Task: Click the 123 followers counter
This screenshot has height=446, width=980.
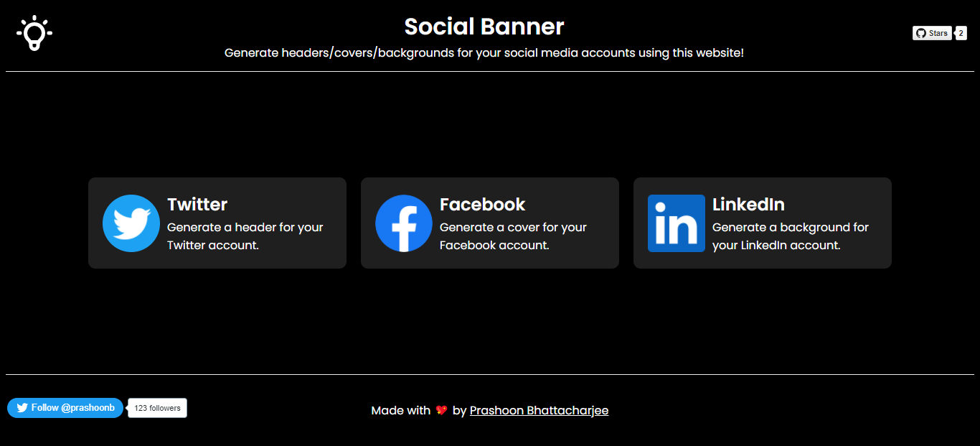Action: point(156,407)
